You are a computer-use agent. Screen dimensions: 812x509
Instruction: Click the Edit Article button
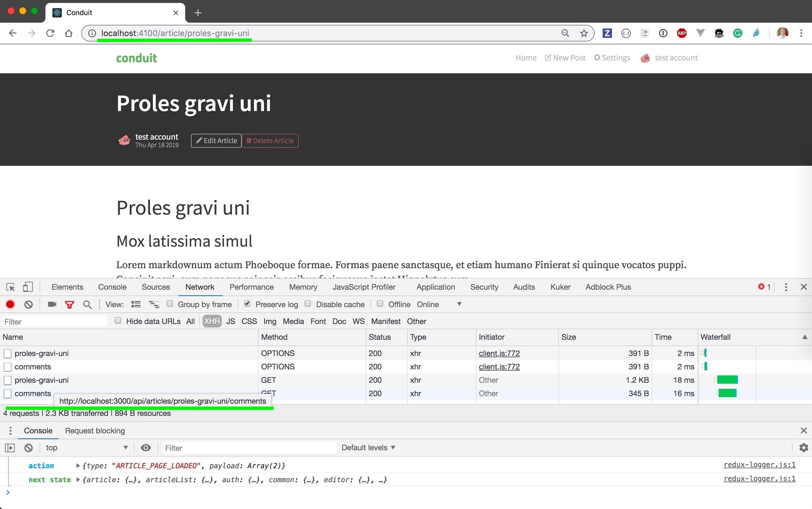click(x=216, y=141)
